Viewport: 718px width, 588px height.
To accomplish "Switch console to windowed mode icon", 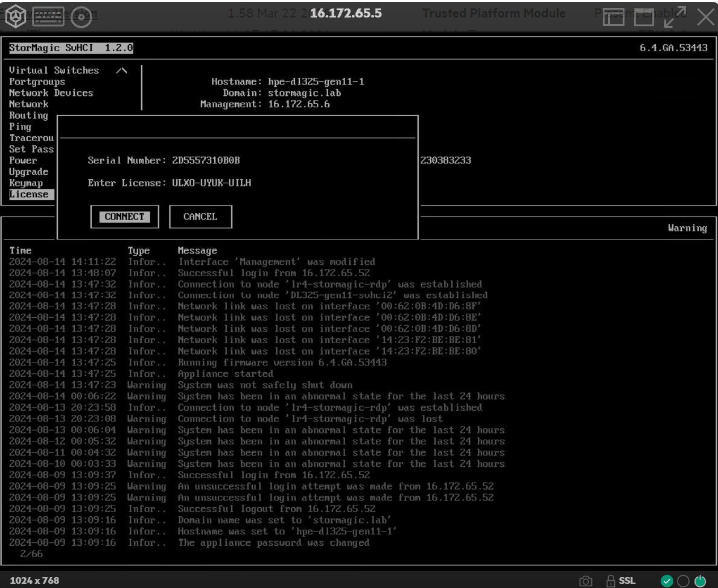I will 644,17.
